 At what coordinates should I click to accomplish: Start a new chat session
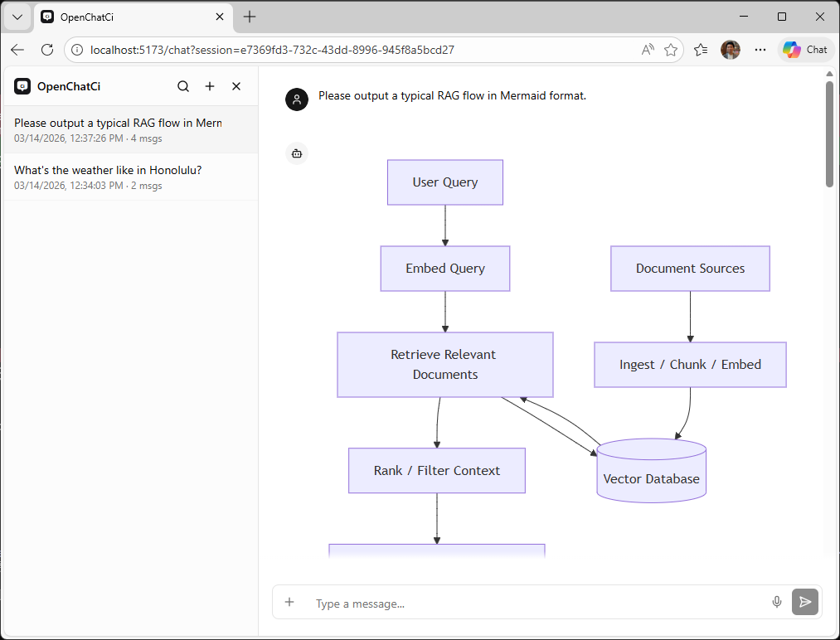pyautogui.click(x=210, y=86)
